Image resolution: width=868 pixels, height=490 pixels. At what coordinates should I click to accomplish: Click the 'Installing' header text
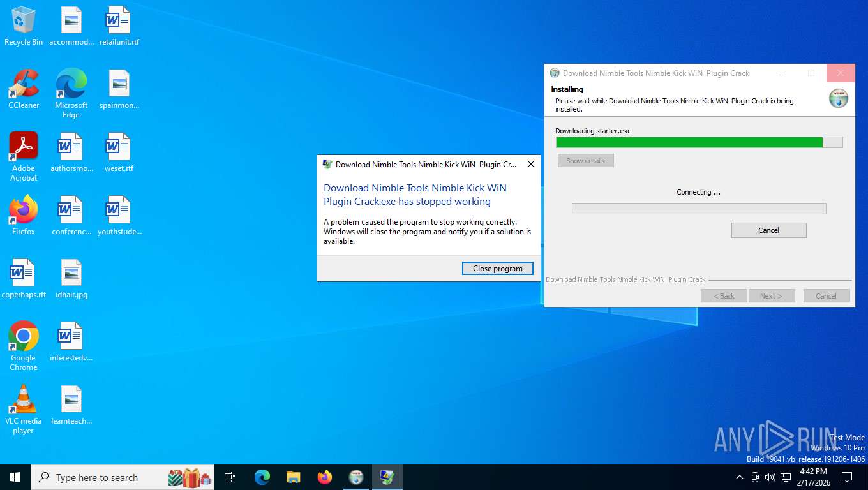[567, 89]
